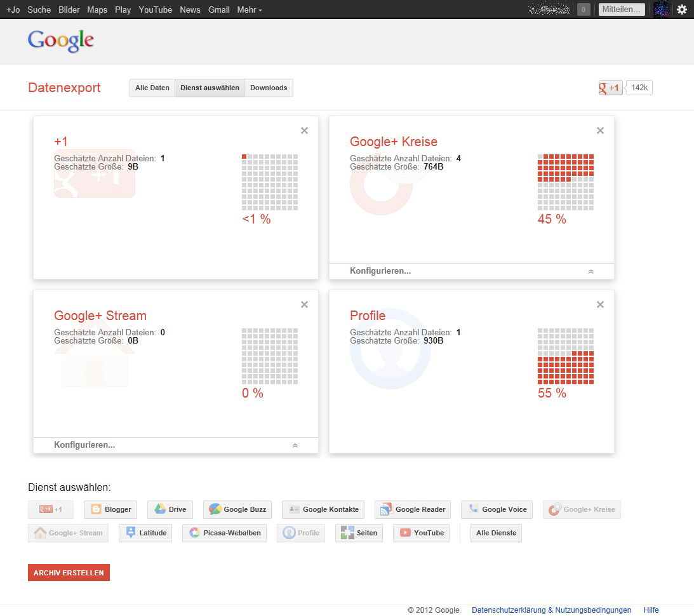Add the Google Voice service
The image size is (694, 616).
[497, 509]
